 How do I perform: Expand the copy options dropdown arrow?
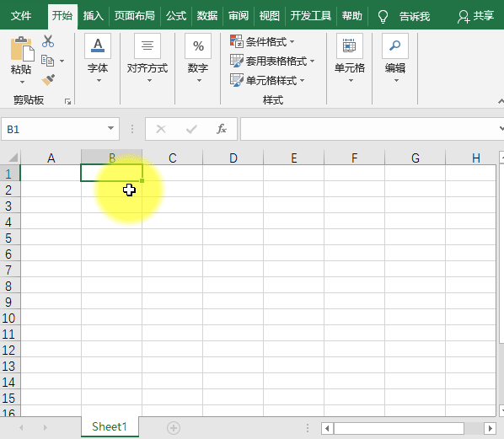62,61
